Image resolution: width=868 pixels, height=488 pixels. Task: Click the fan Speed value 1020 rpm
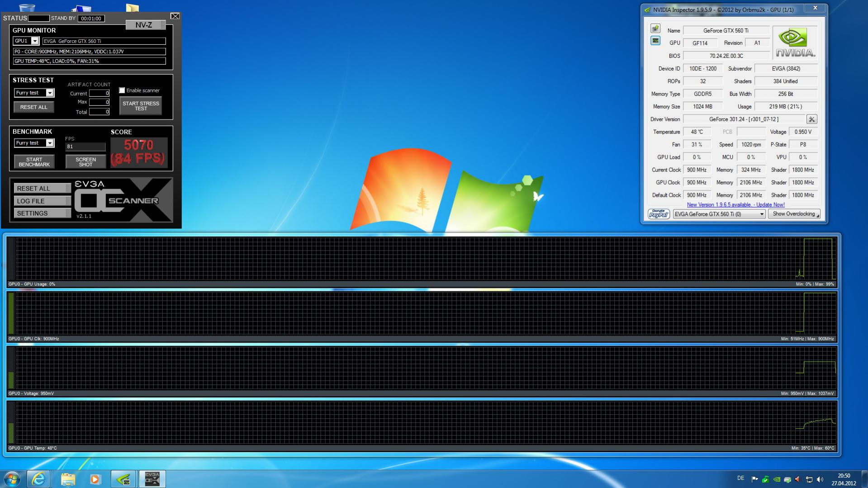751,145
